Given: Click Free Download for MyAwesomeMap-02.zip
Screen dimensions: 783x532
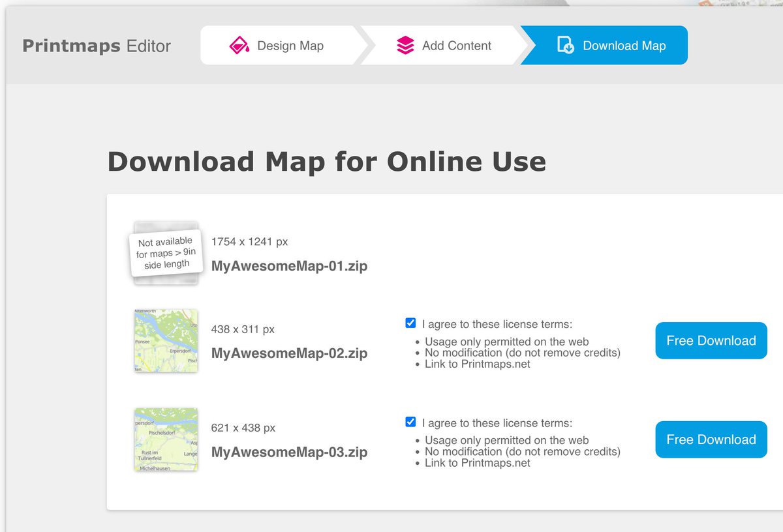Looking at the screenshot, I should [x=711, y=340].
